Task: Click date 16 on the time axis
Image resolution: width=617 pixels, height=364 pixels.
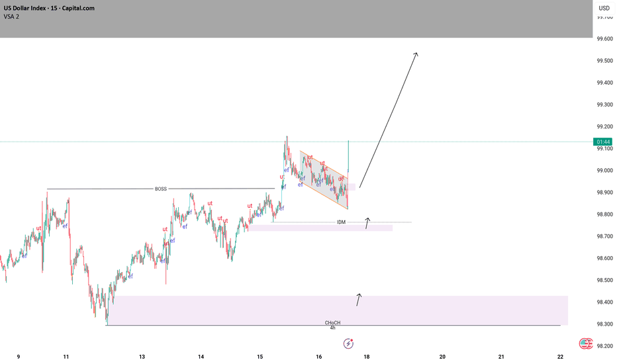Action: click(x=319, y=357)
